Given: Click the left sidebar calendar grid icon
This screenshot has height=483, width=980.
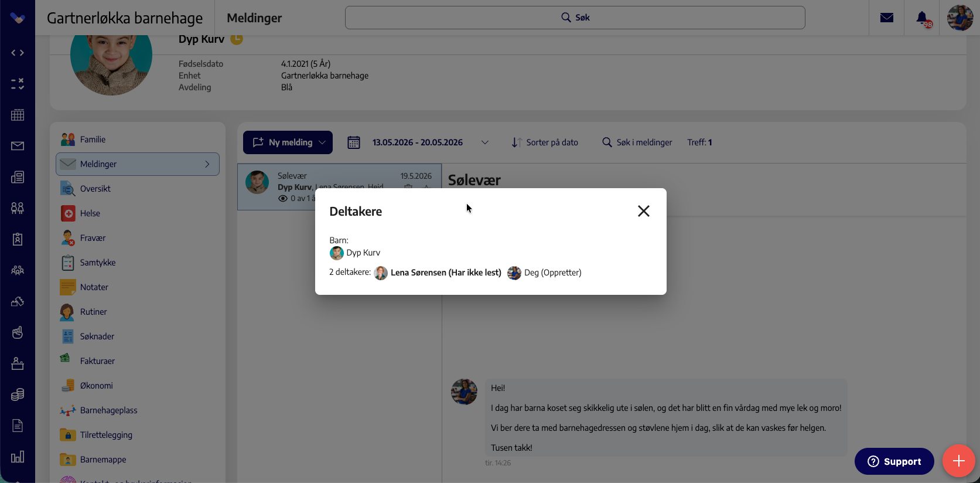Looking at the screenshot, I should pyautogui.click(x=18, y=115).
